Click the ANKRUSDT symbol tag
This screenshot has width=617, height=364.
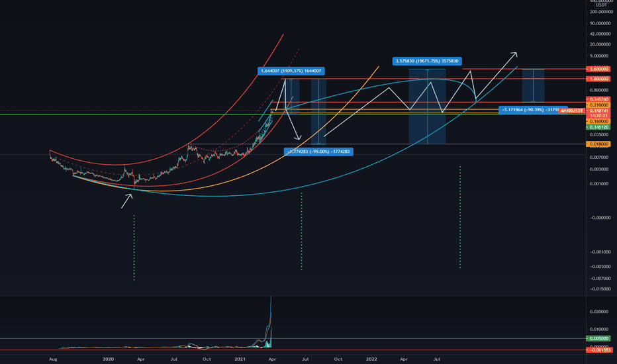[572, 111]
